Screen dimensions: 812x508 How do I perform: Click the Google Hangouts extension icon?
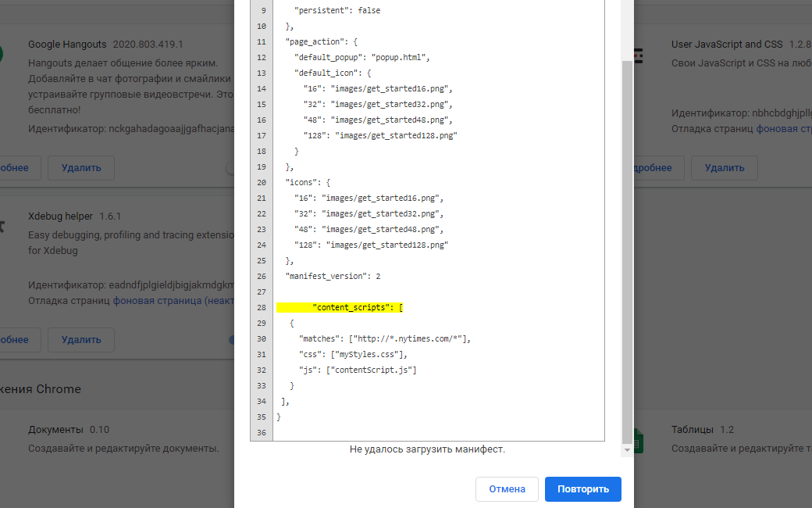click(2, 55)
